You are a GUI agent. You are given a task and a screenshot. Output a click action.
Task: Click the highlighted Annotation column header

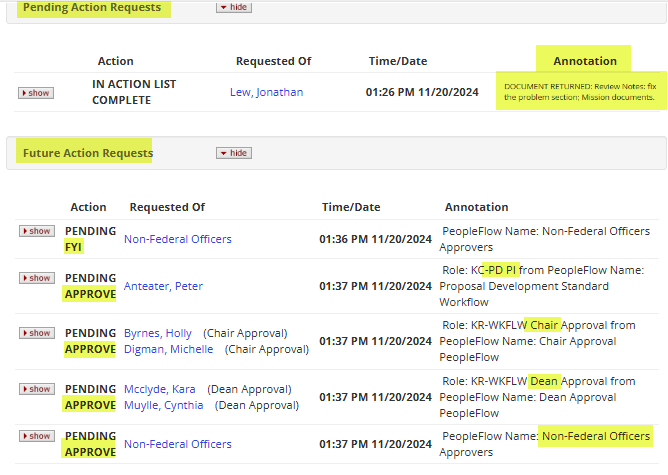coord(584,61)
